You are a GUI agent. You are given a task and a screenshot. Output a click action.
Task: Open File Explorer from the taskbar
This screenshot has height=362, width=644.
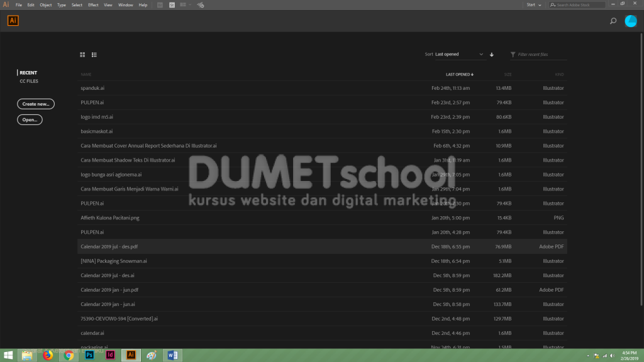(x=27, y=355)
